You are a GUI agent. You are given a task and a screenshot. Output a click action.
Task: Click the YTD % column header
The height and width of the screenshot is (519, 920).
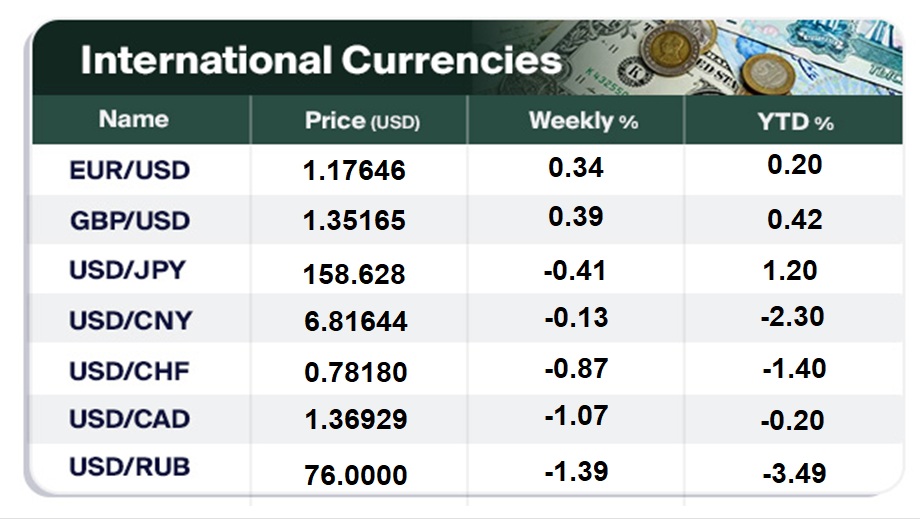tap(796, 121)
